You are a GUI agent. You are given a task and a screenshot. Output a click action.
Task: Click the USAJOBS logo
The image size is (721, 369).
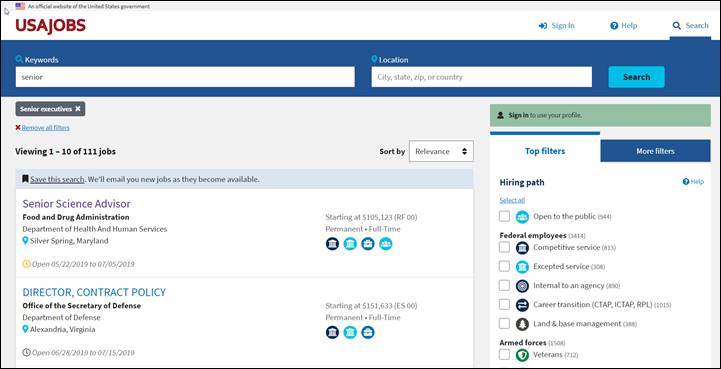51,26
